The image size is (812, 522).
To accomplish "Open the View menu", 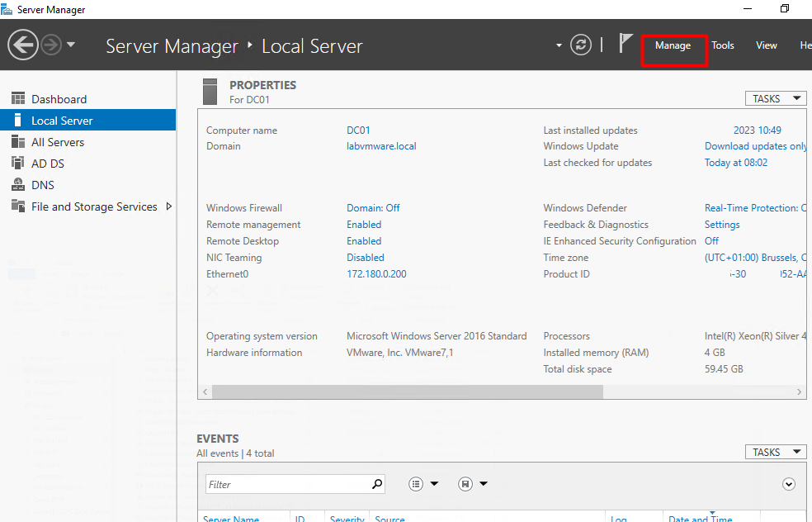I will click(x=766, y=45).
